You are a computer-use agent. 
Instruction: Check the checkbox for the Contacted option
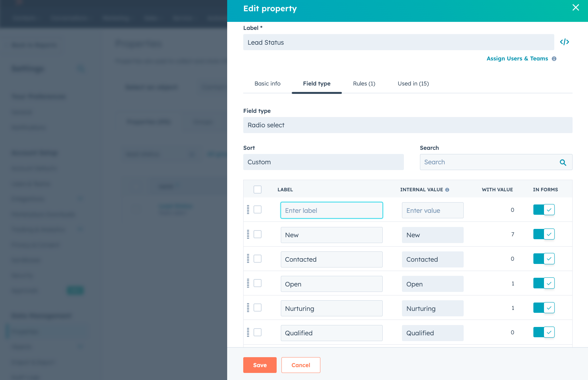257,259
